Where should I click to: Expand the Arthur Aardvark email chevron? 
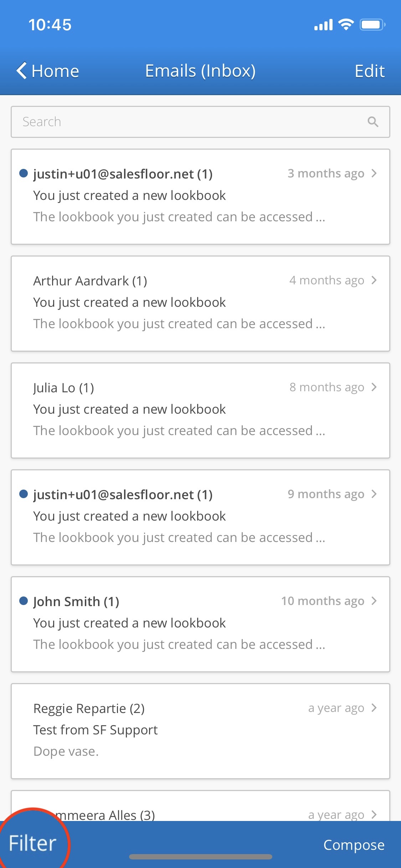pos(374,280)
